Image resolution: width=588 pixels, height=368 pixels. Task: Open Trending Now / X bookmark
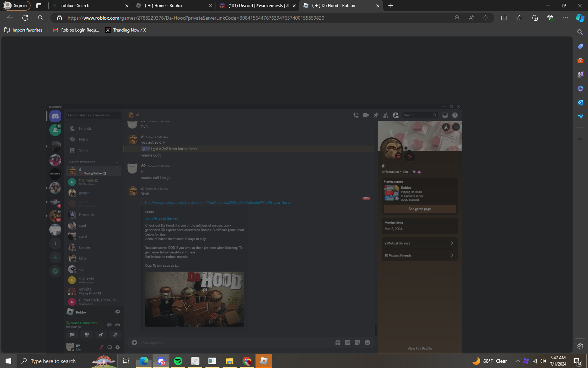(x=126, y=30)
